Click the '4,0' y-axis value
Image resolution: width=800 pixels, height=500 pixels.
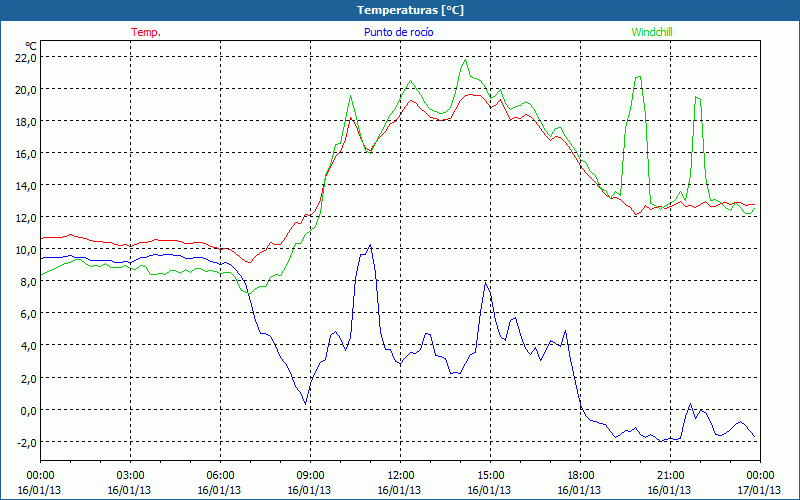pos(29,346)
